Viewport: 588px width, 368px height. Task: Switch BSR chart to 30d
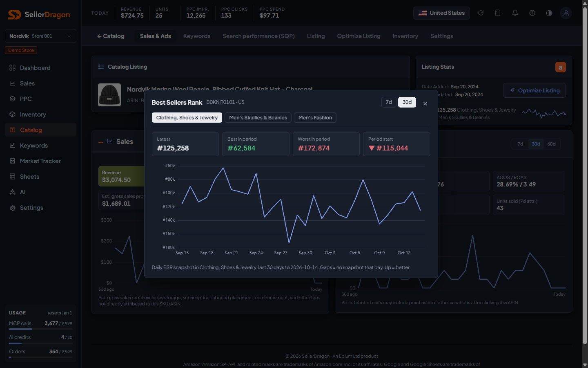407,102
